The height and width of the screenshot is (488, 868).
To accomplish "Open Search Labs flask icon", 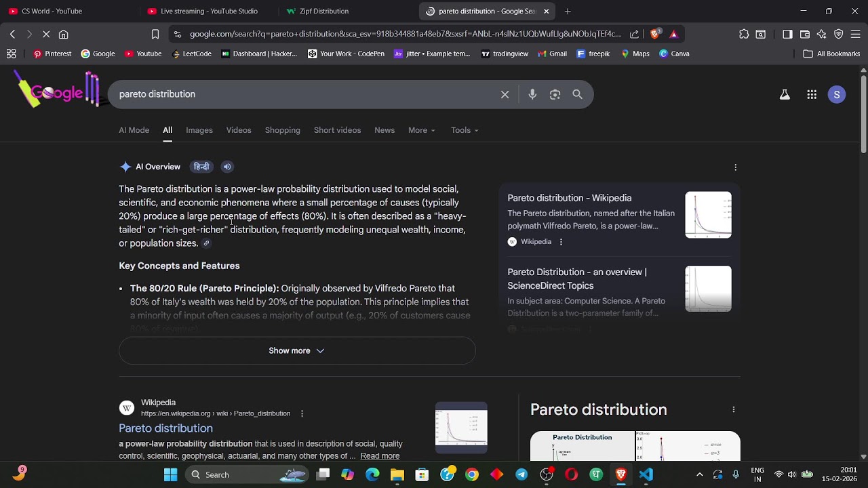I will [785, 95].
